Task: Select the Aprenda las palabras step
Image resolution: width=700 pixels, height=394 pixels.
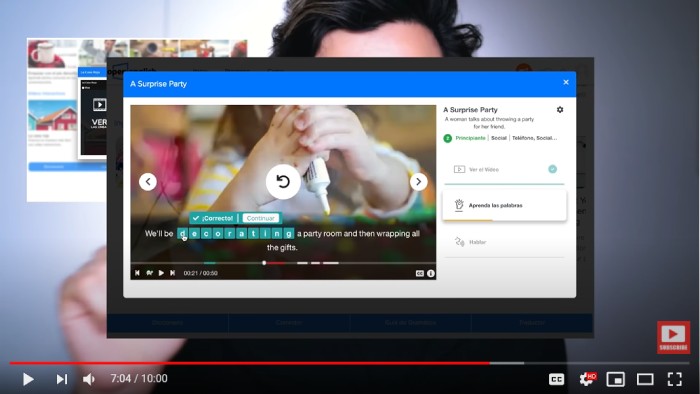Action: coord(504,205)
